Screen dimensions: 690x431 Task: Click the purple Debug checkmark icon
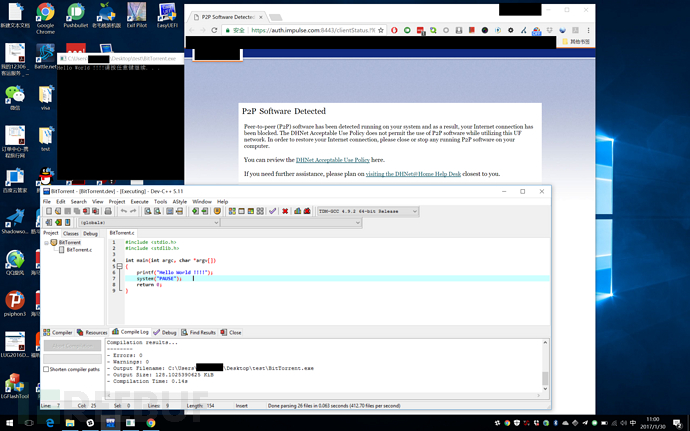(x=272, y=211)
